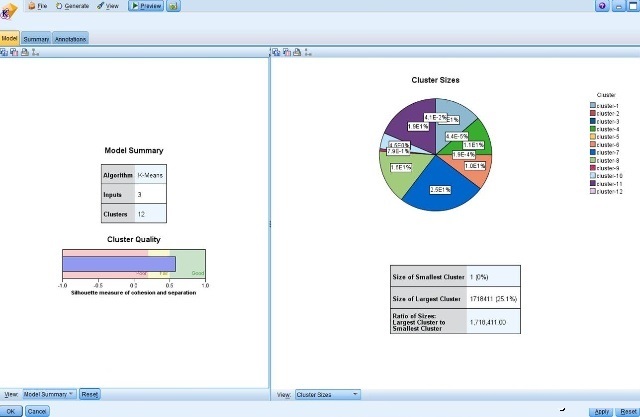Open the Generate menu

click(x=73, y=6)
